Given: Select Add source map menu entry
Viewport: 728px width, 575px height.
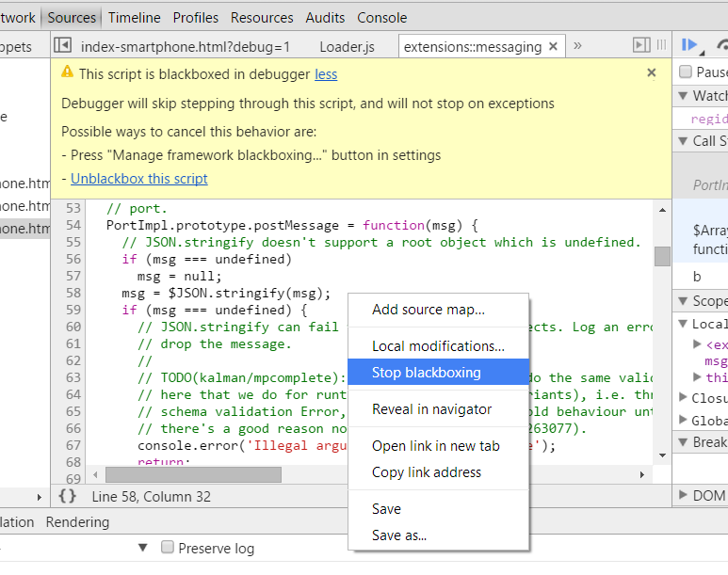Looking at the screenshot, I should [x=428, y=310].
